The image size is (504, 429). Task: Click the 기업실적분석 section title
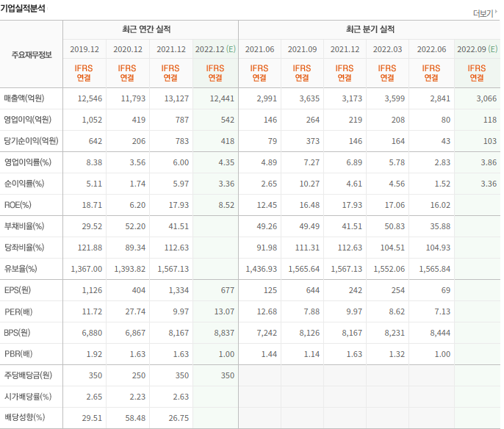click(x=23, y=8)
